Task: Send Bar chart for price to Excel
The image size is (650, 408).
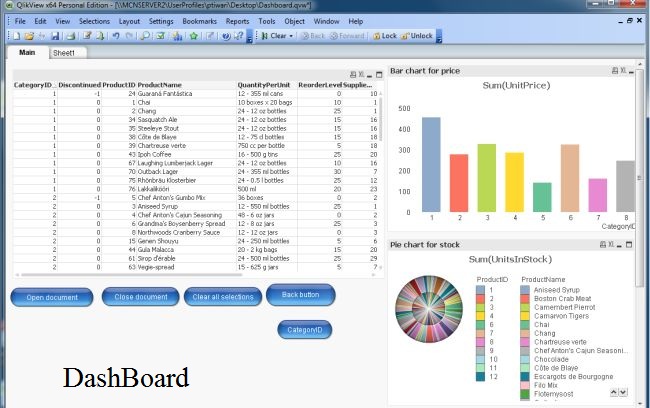Action: pyautogui.click(x=623, y=71)
